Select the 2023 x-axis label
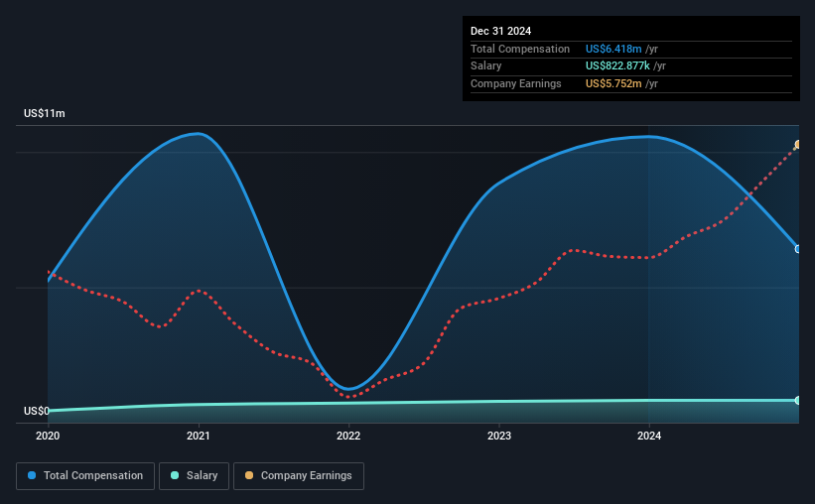Screen dimensions: 815x504 click(499, 436)
